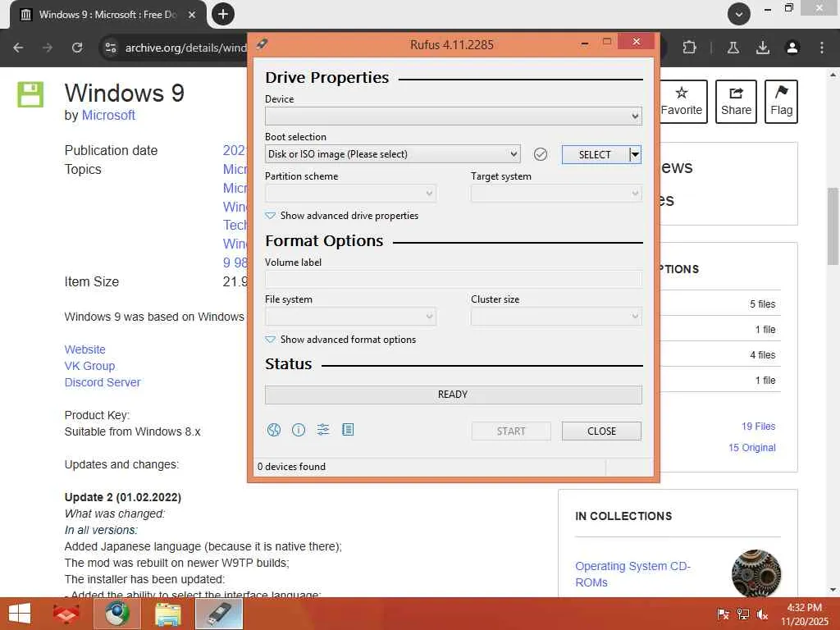Click the '4 files' download row
Screen dimensions: 840x630
(719, 354)
